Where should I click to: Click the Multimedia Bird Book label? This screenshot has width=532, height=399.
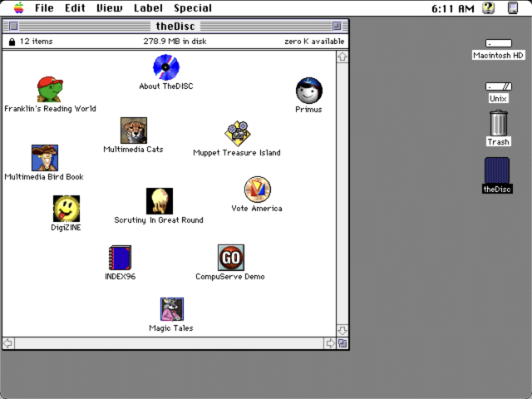(44, 177)
